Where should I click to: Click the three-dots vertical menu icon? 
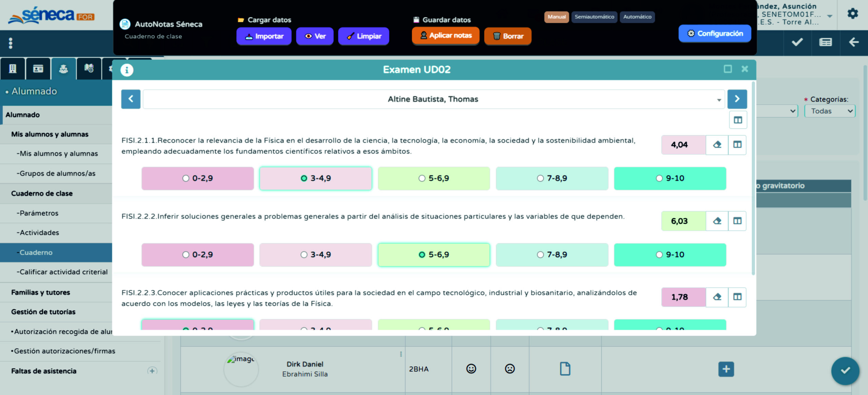click(11, 43)
